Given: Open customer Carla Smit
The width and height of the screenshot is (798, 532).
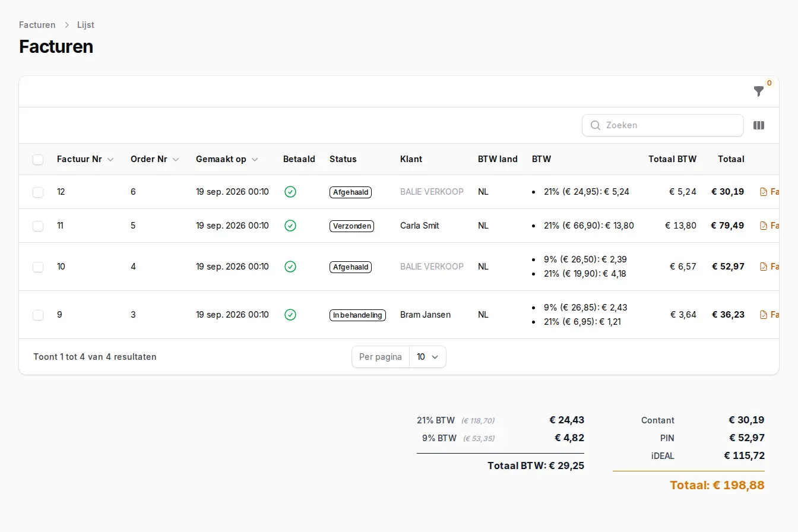Looking at the screenshot, I should click(x=419, y=226).
